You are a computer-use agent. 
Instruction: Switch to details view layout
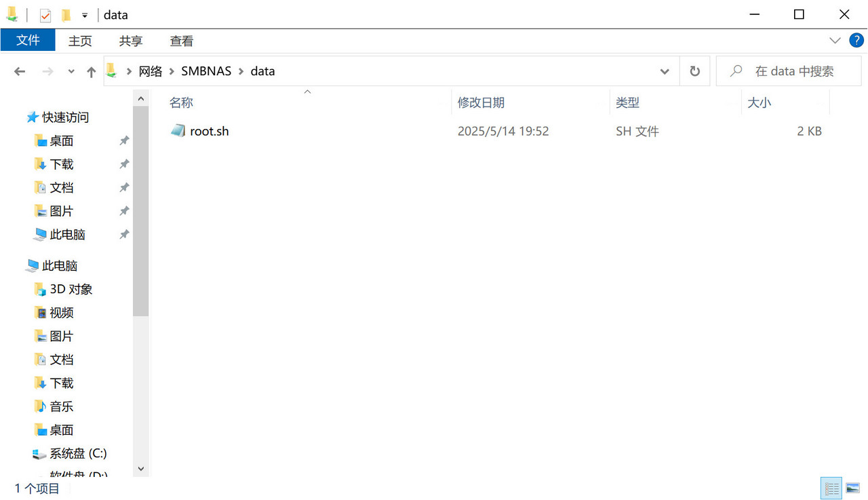click(831, 488)
